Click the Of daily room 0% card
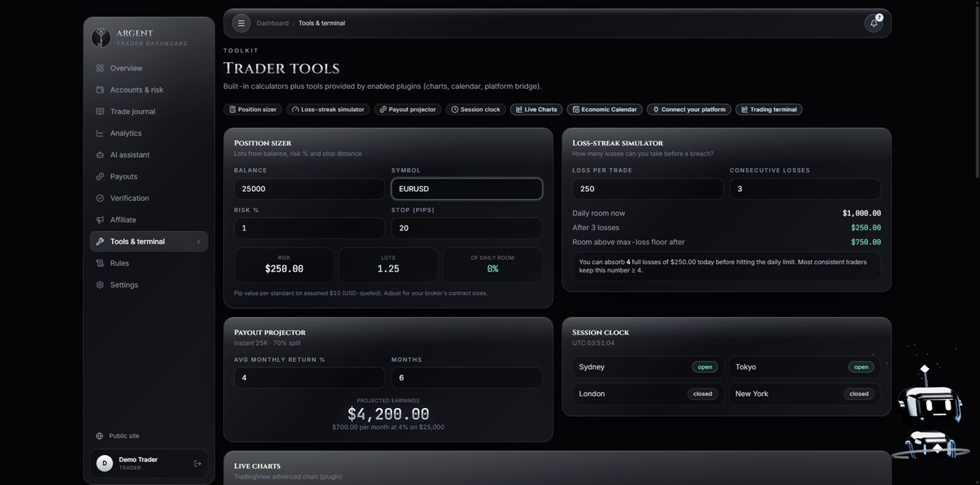980x485 pixels. coord(492,265)
